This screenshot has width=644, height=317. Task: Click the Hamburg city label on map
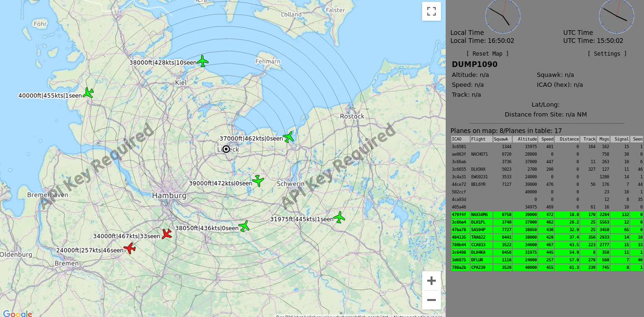pos(169,196)
